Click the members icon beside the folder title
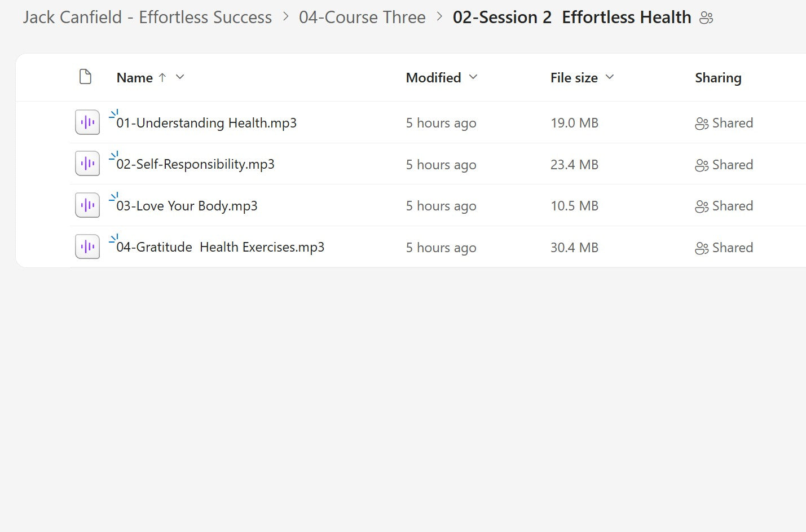Screen dimensions: 806x532 pyautogui.click(x=707, y=17)
